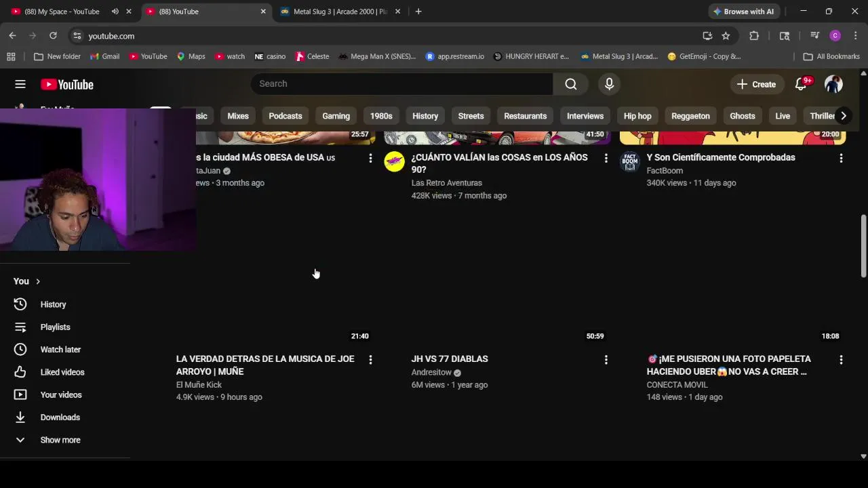The width and height of the screenshot is (868, 488).
Task: Select the 1980s filter chip
Action: (381, 116)
